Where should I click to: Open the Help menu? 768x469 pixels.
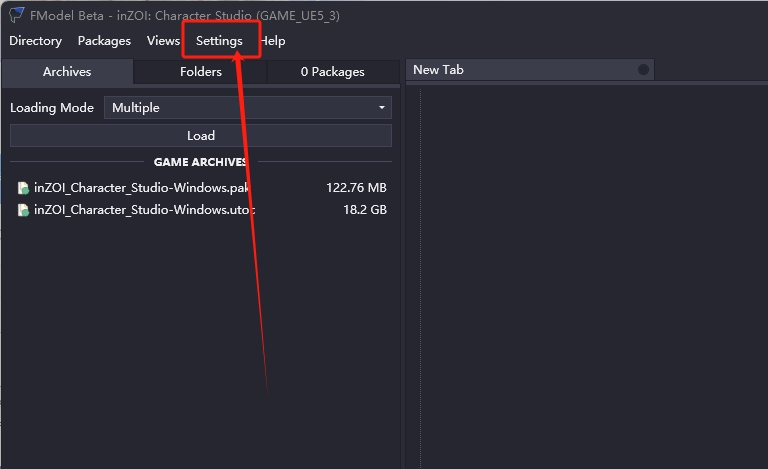(273, 41)
